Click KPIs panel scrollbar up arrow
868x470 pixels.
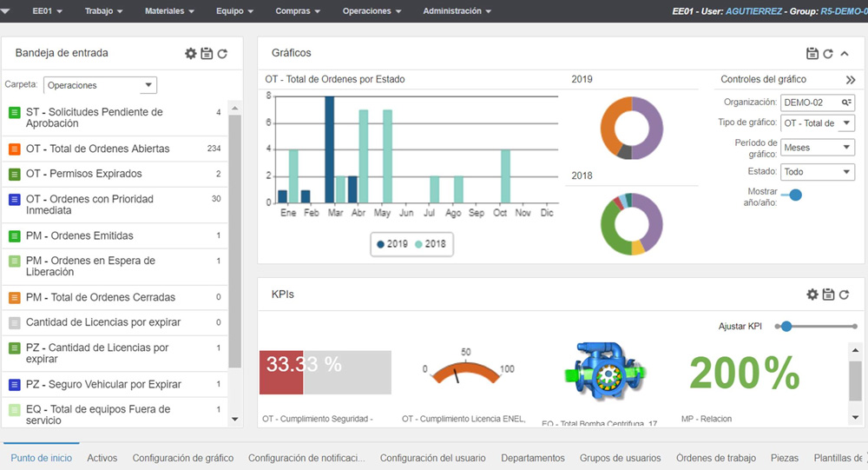coord(855,350)
